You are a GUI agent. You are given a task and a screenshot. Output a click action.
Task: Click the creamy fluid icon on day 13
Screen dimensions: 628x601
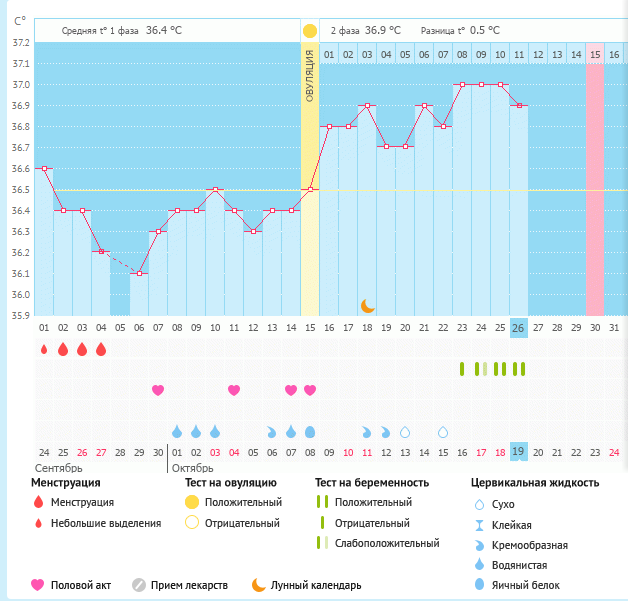pos(272,432)
